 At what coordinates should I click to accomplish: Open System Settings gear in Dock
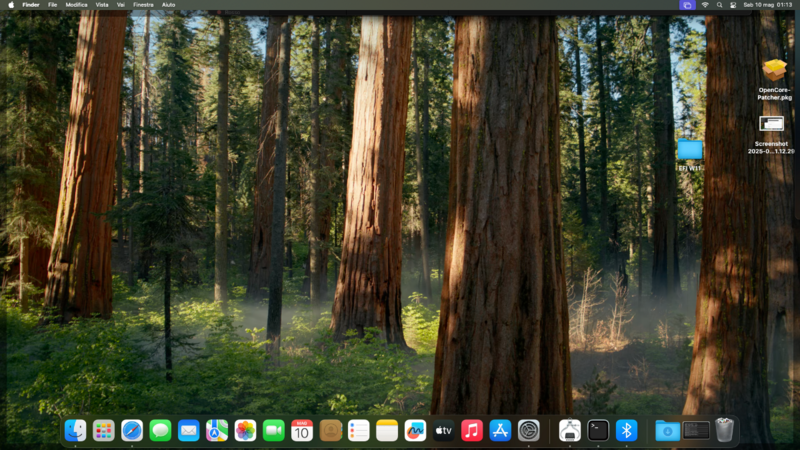click(x=529, y=430)
